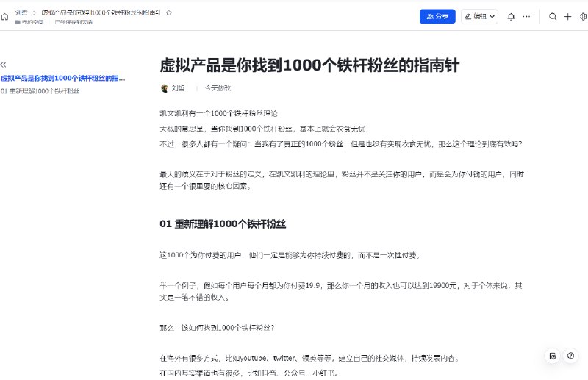Click the author avatar next to 刘哲
The width and height of the screenshot is (588, 380).
click(164, 88)
